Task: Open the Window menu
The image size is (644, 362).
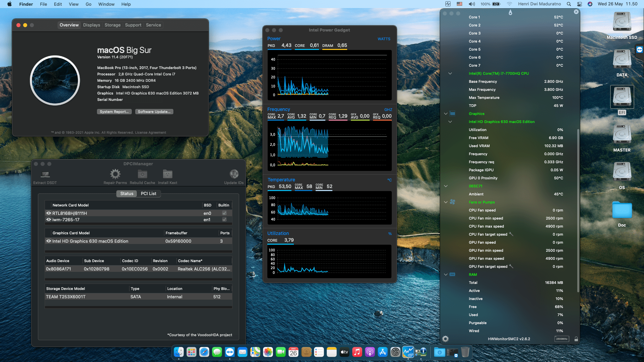Action: coord(106,4)
